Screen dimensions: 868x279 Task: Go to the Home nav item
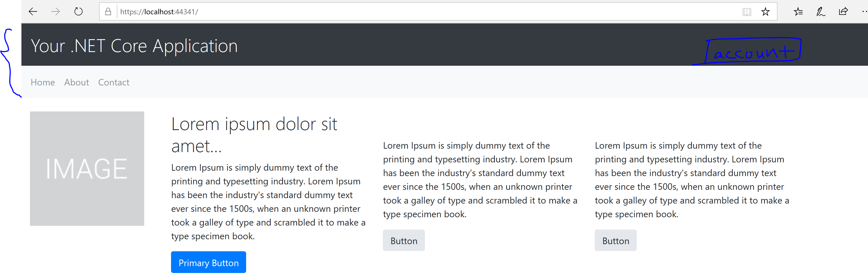point(43,82)
